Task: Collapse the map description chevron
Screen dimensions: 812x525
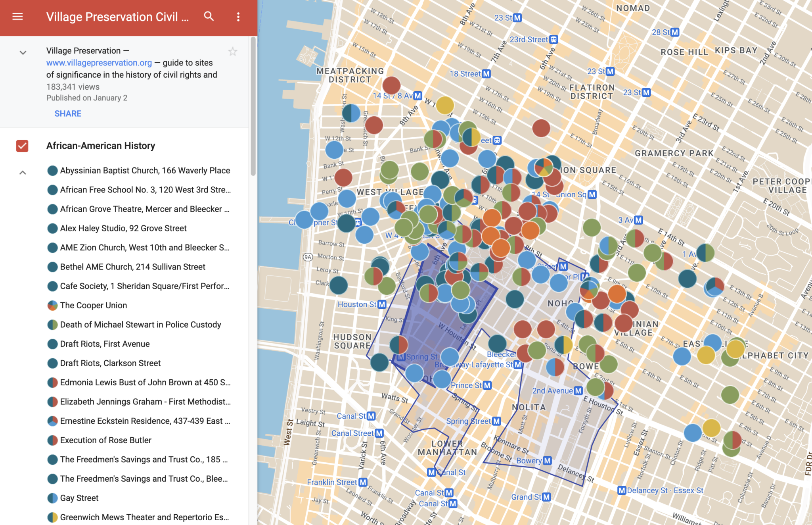Action: click(x=23, y=52)
